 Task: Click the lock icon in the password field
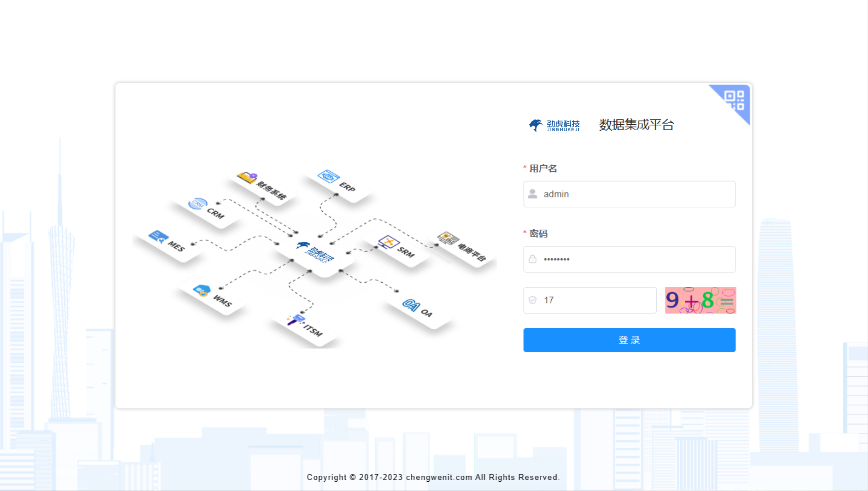coord(533,259)
